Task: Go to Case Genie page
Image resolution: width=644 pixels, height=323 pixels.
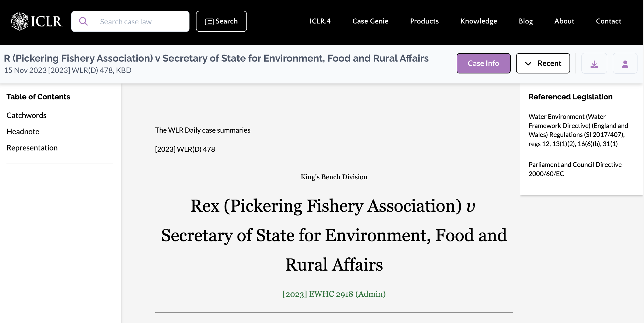Action: (x=370, y=21)
